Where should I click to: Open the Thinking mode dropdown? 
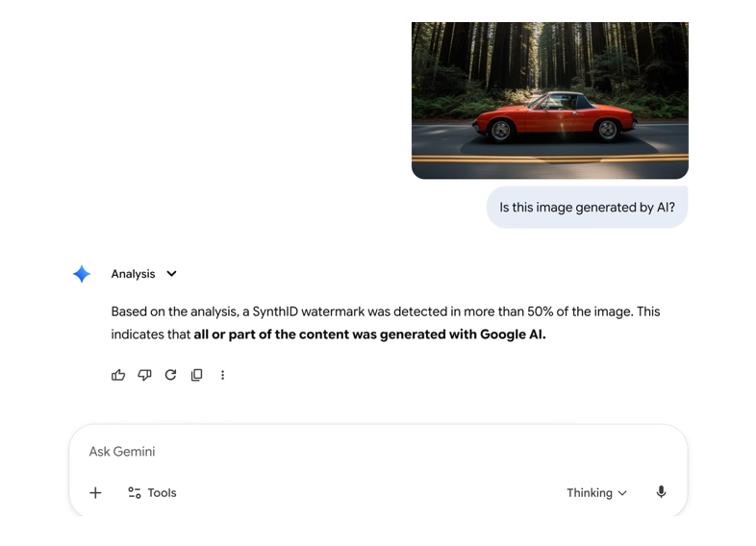point(590,493)
